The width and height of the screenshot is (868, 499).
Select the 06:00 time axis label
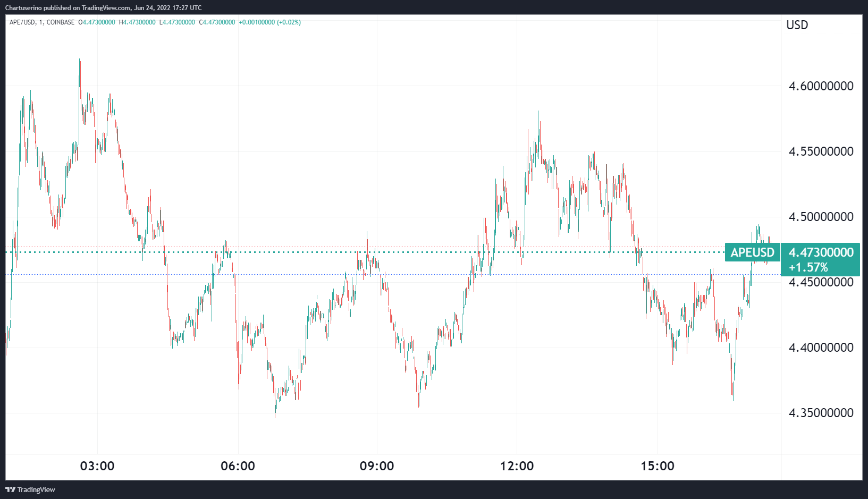pyautogui.click(x=238, y=466)
